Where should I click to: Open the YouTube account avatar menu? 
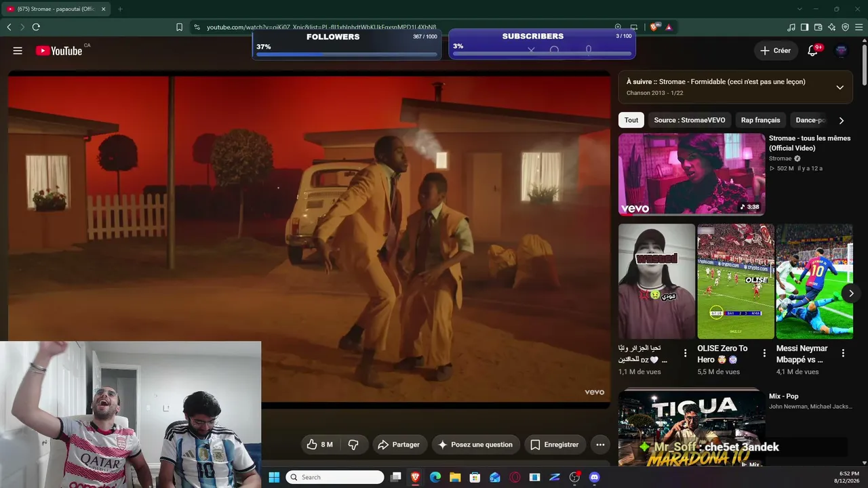(x=841, y=51)
